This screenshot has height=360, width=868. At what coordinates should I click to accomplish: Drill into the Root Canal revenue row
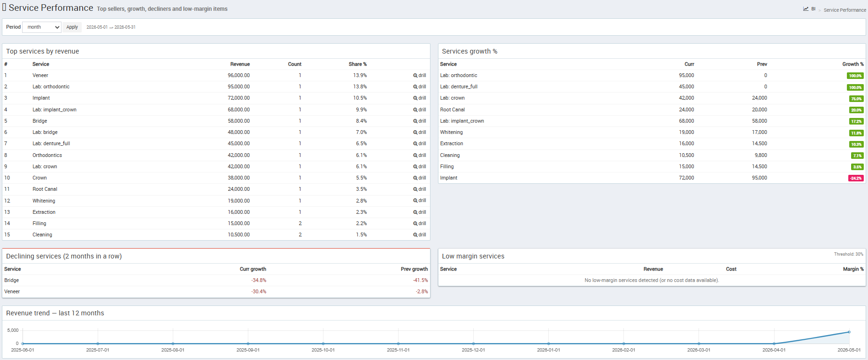pos(420,189)
